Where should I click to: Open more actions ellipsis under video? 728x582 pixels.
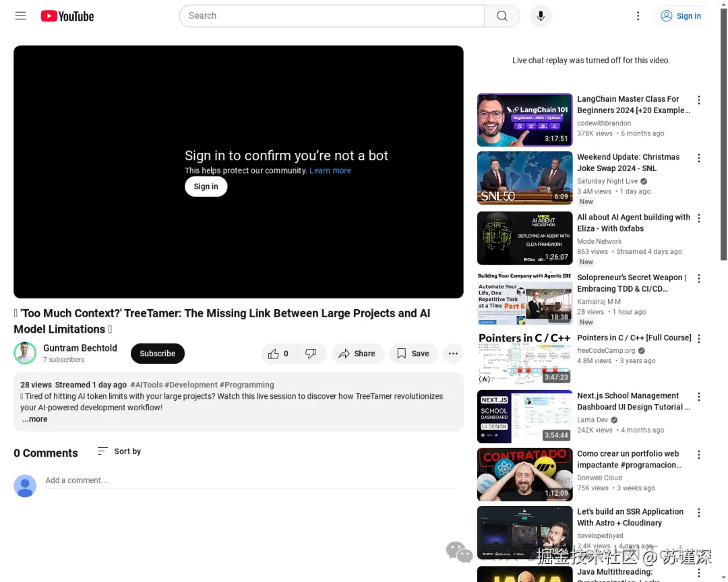click(453, 354)
